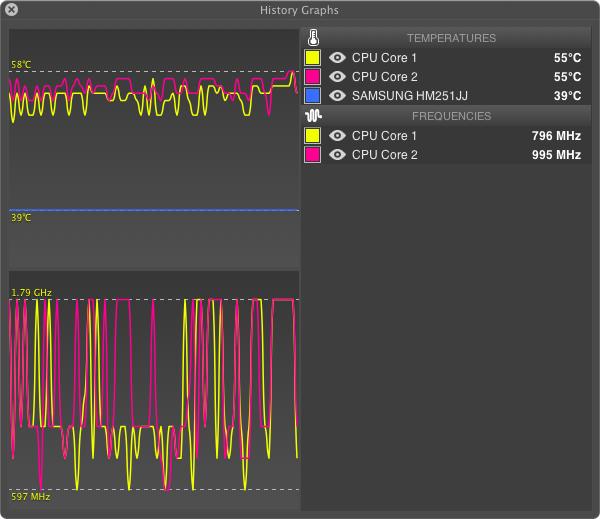
Task: Close the History Graphs window
Action: pyautogui.click(x=11, y=10)
